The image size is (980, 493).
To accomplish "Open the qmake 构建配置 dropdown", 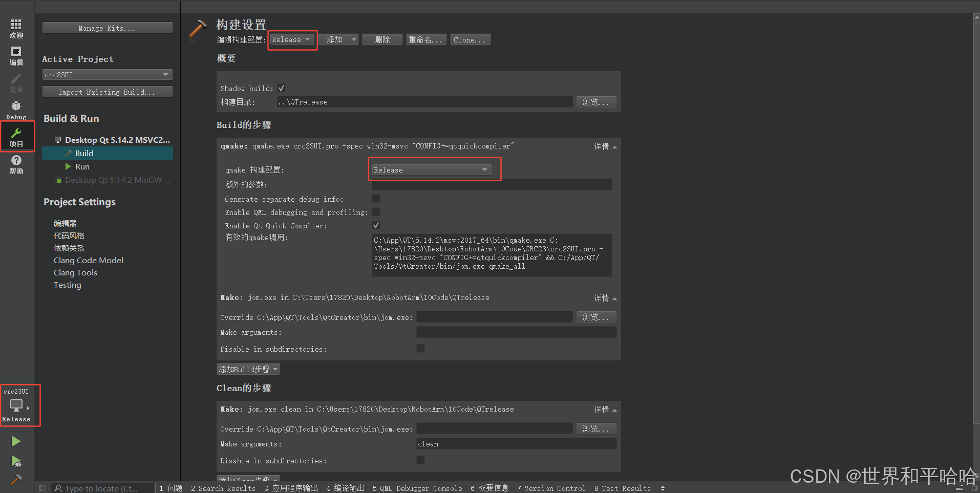I will [433, 169].
